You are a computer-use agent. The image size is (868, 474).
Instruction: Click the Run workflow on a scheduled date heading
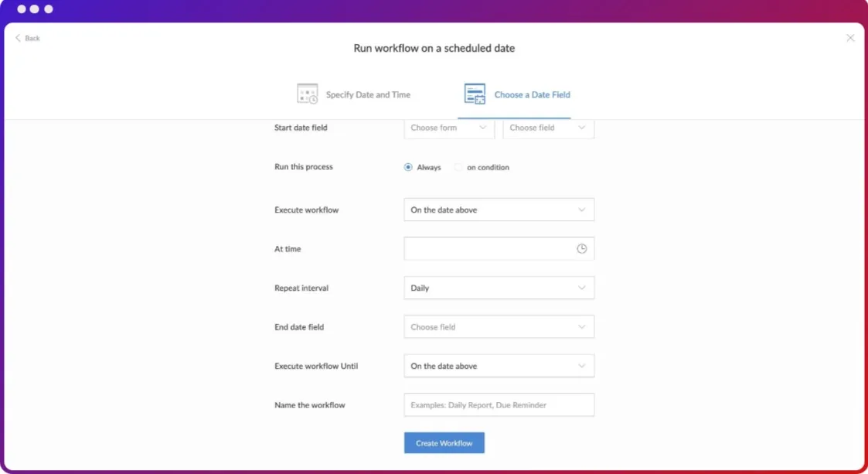(434, 48)
